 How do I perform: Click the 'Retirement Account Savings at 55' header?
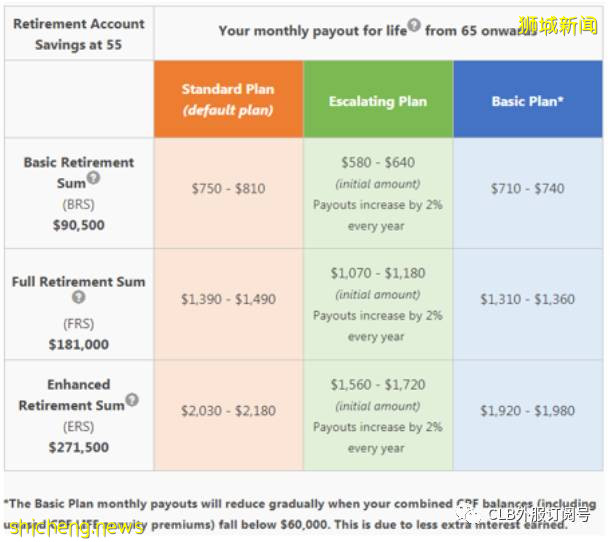pyautogui.click(x=79, y=33)
